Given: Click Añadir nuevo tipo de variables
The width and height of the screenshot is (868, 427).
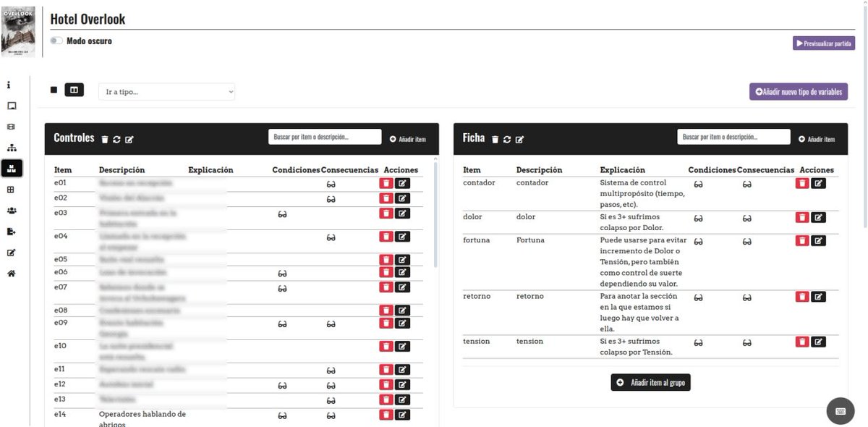Looking at the screenshot, I should pos(799,91).
